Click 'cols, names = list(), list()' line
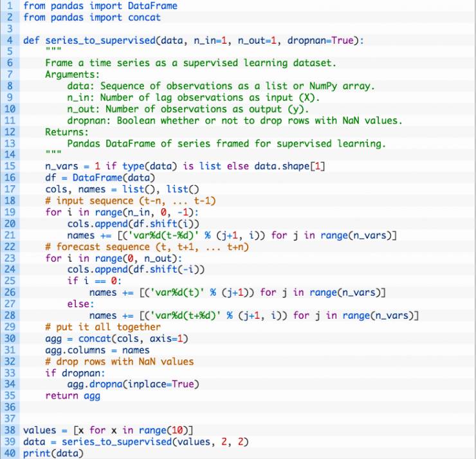The height and width of the screenshot is (459, 476). (x=122, y=189)
